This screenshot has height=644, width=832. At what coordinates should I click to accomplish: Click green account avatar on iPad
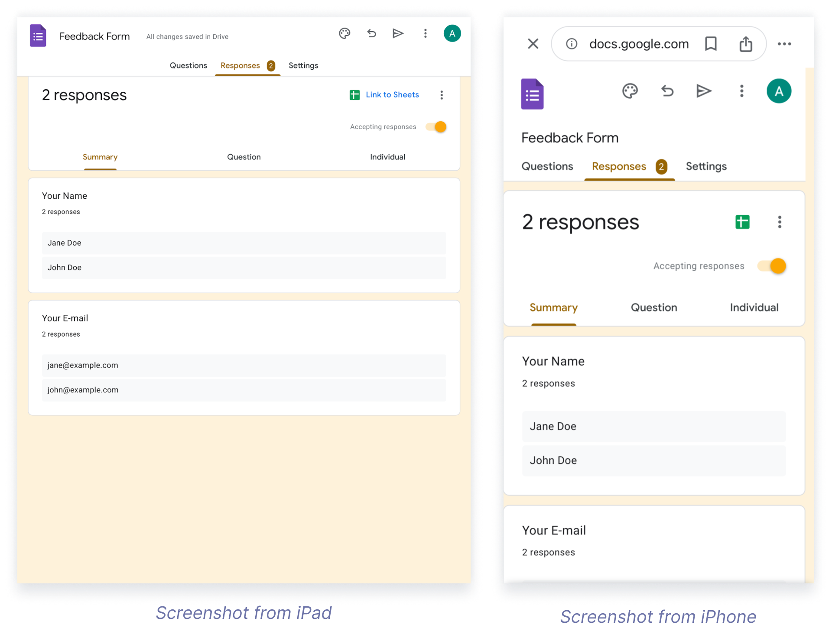(x=452, y=33)
